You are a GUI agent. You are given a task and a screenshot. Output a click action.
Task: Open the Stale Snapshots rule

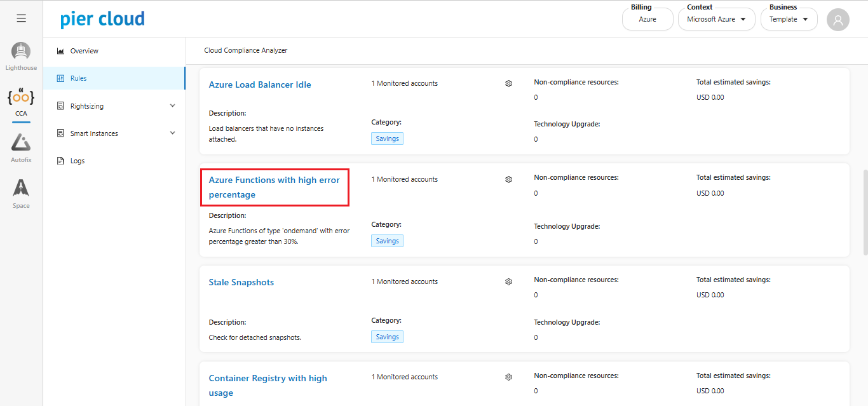click(x=241, y=282)
